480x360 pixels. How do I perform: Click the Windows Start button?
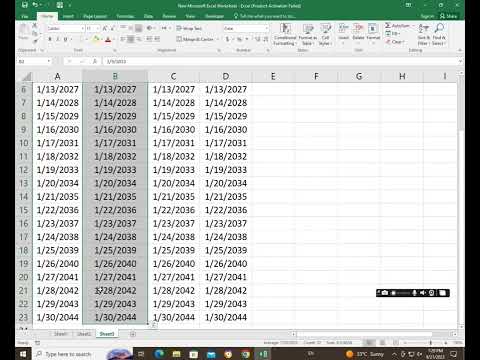point(23,354)
